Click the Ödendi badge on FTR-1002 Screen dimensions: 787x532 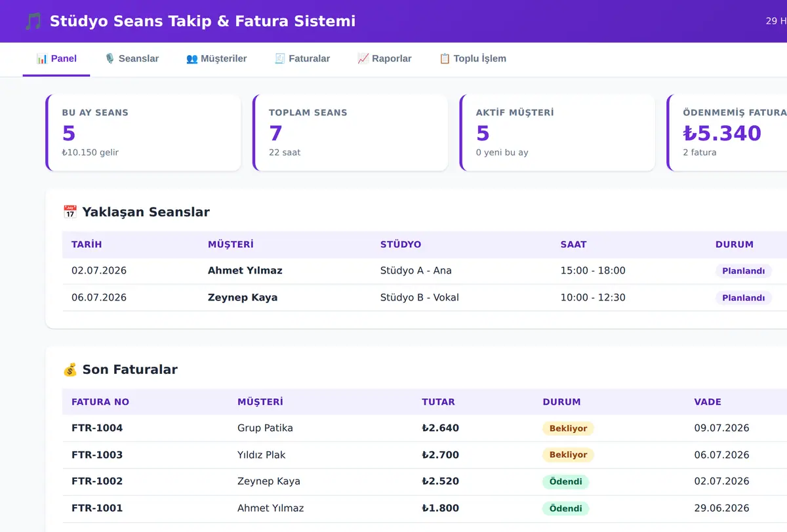tap(565, 481)
